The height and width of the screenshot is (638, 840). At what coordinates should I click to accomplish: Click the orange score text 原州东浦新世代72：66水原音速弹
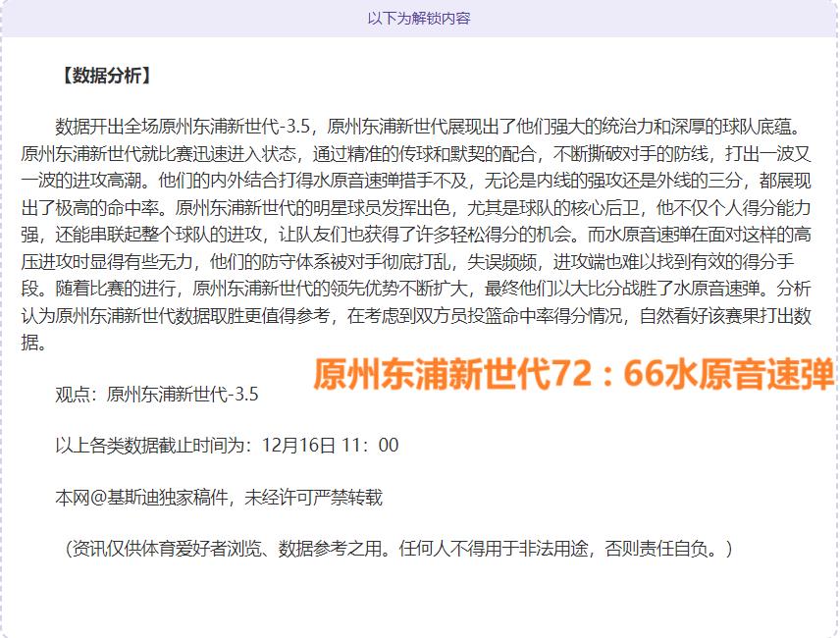tap(574, 373)
